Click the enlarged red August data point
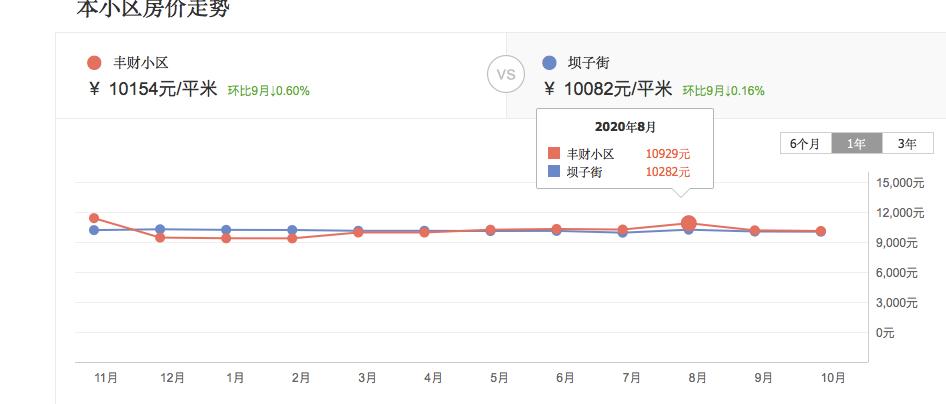The width and height of the screenshot is (946, 404). click(x=689, y=223)
